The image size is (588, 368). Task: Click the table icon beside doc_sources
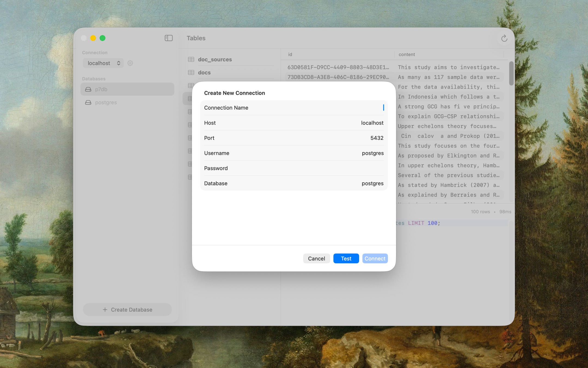click(191, 59)
